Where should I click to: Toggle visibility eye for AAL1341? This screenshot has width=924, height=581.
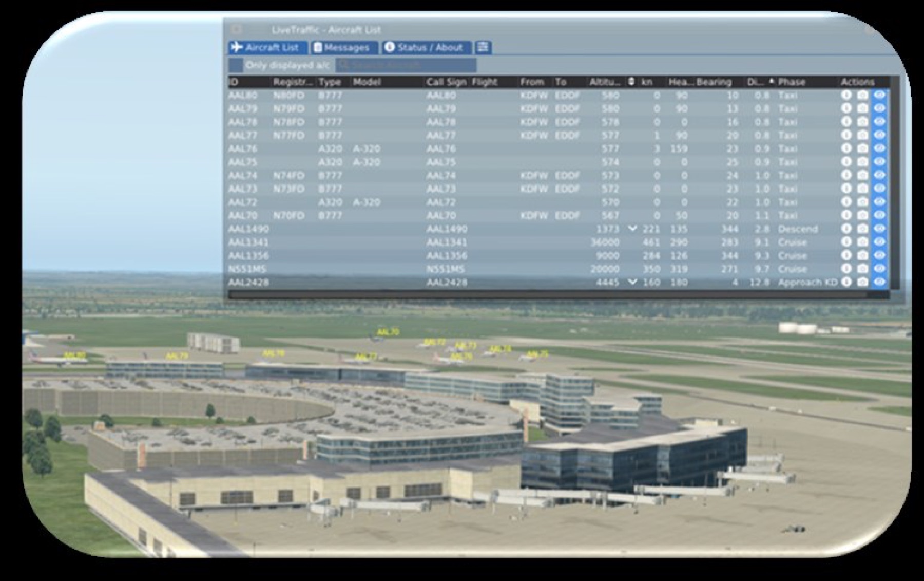880,242
